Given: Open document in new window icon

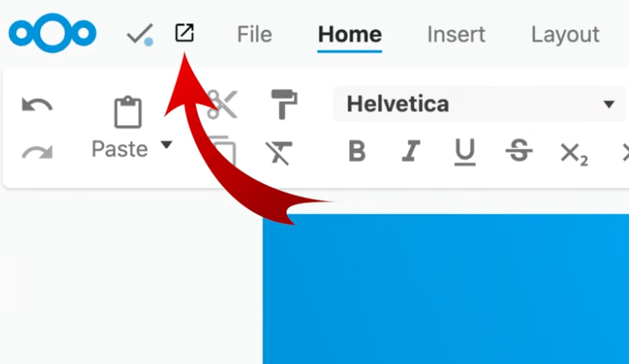Looking at the screenshot, I should click(x=184, y=33).
